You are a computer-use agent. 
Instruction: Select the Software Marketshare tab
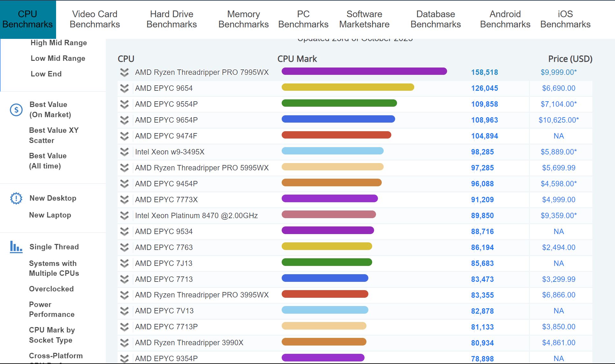(364, 19)
